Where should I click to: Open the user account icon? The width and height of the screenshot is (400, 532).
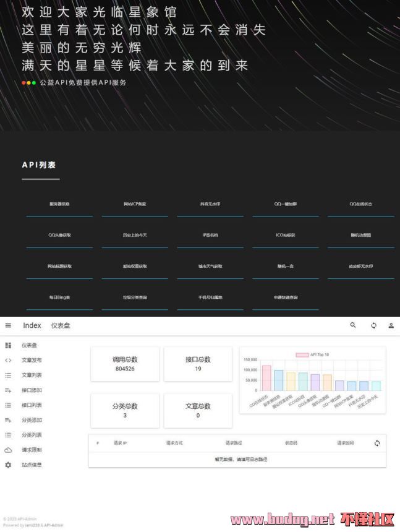pyautogui.click(x=391, y=325)
